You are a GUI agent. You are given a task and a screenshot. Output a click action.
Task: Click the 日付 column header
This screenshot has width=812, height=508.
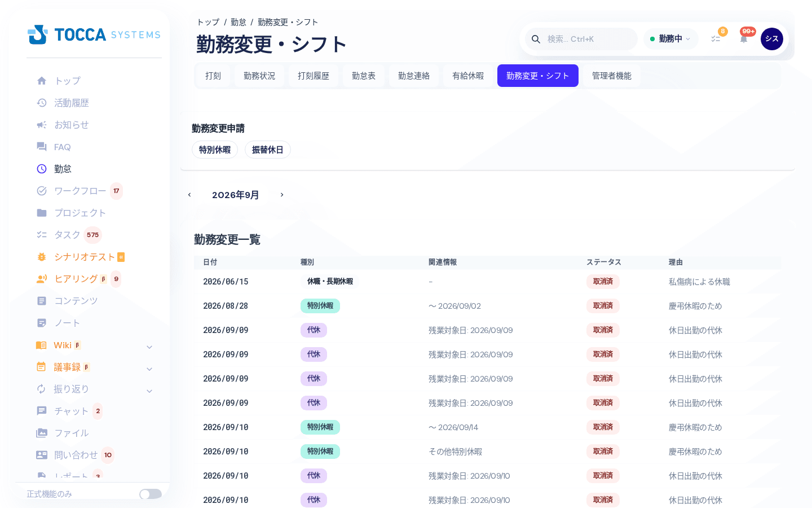point(210,262)
